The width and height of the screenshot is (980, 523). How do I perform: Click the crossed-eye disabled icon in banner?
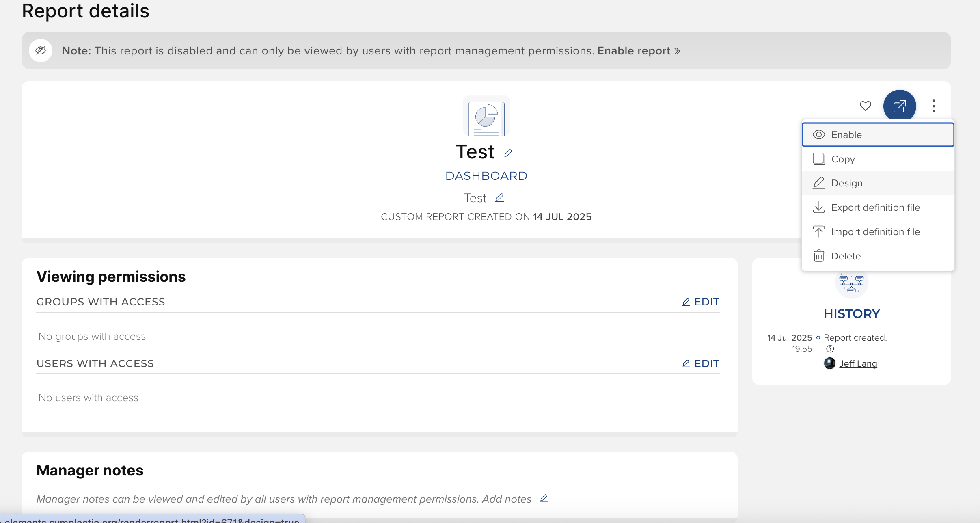[x=41, y=51]
